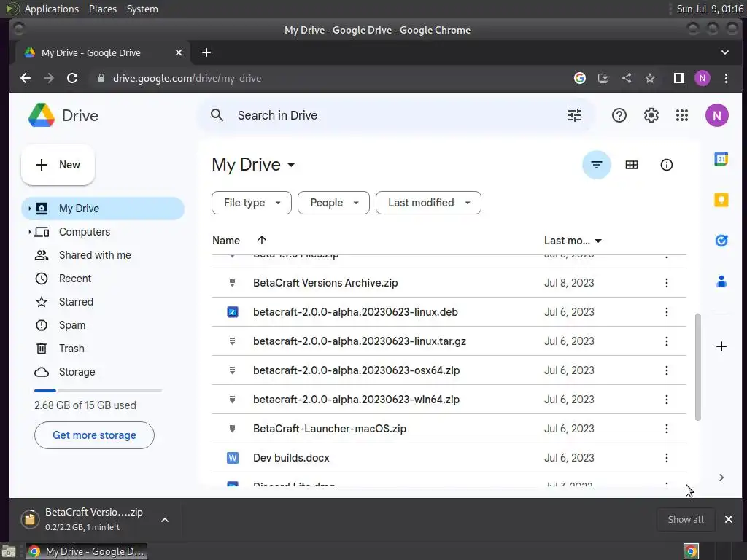The width and height of the screenshot is (747, 560).
Task: Open Google Calendar side panel icon
Action: point(721,159)
